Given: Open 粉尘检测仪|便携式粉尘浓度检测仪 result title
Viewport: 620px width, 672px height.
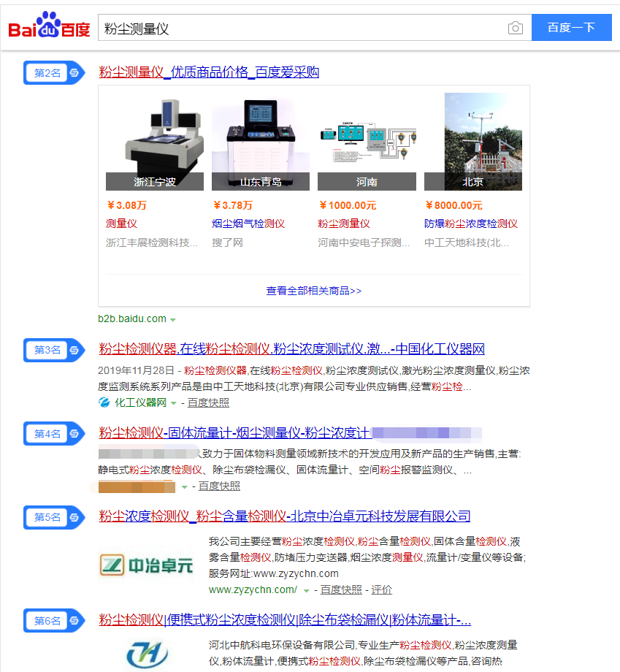Looking at the screenshot, I should pos(285,619).
